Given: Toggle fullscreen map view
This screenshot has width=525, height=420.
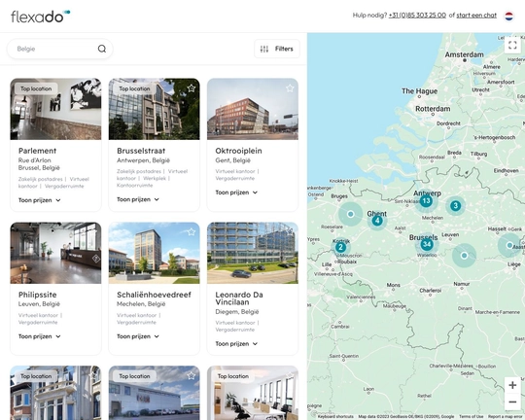Looking at the screenshot, I should [512, 45].
